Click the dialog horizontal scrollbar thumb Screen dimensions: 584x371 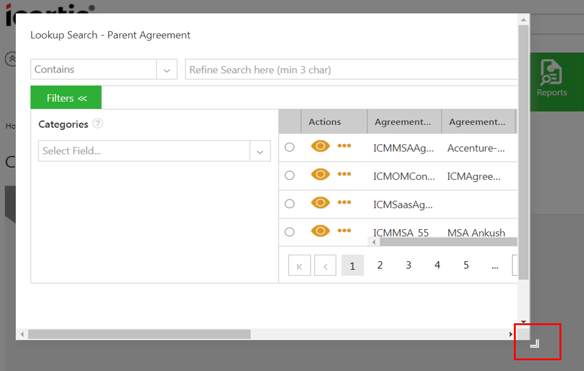(x=139, y=334)
